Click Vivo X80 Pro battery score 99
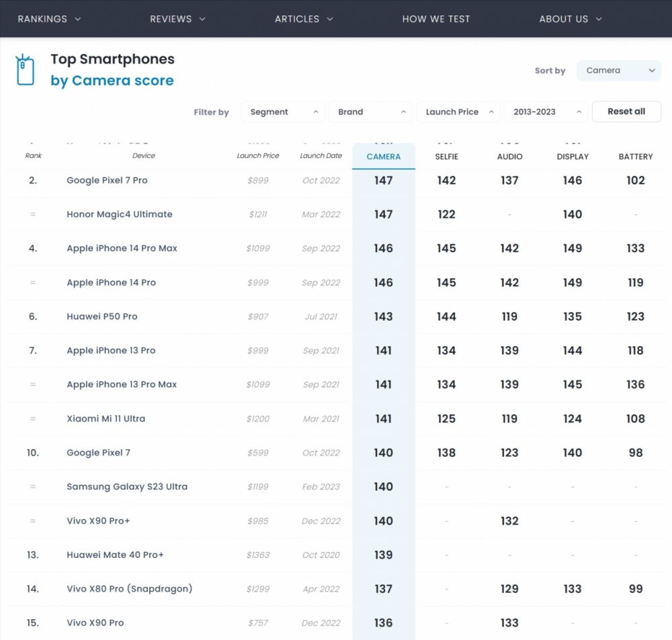 [636, 588]
